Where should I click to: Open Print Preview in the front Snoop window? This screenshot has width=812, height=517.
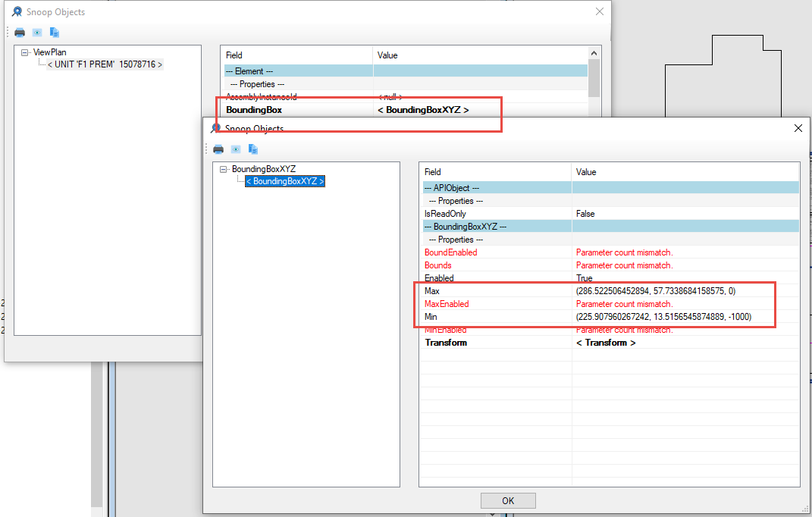pyautogui.click(x=236, y=149)
